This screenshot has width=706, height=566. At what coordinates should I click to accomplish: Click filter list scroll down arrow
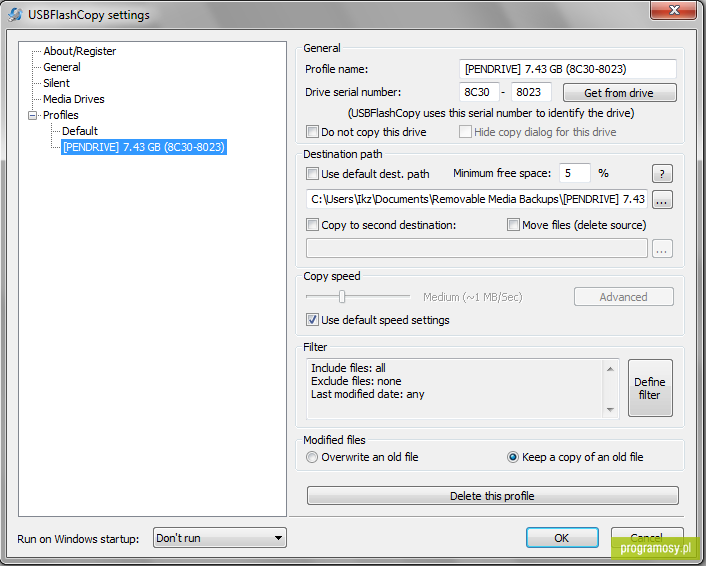611,409
